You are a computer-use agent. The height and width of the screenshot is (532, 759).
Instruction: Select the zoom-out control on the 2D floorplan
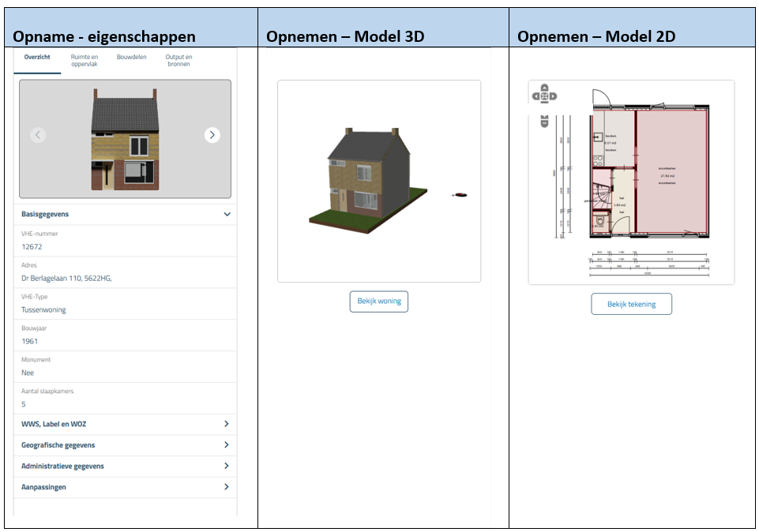click(x=544, y=123)
